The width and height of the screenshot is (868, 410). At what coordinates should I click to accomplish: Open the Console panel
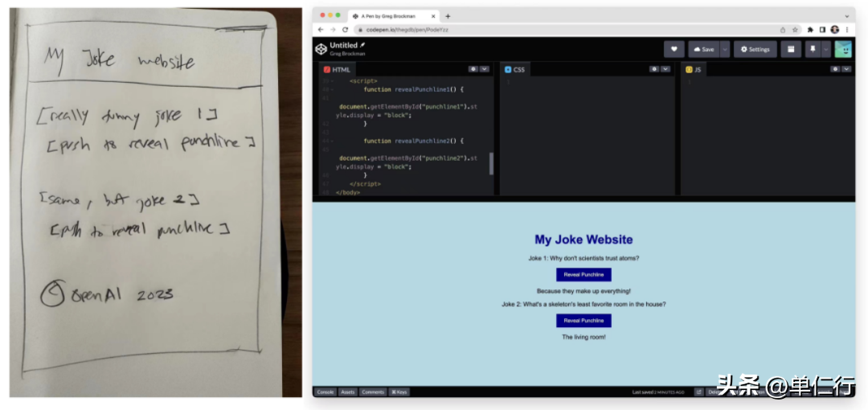(x=325, y=392)
